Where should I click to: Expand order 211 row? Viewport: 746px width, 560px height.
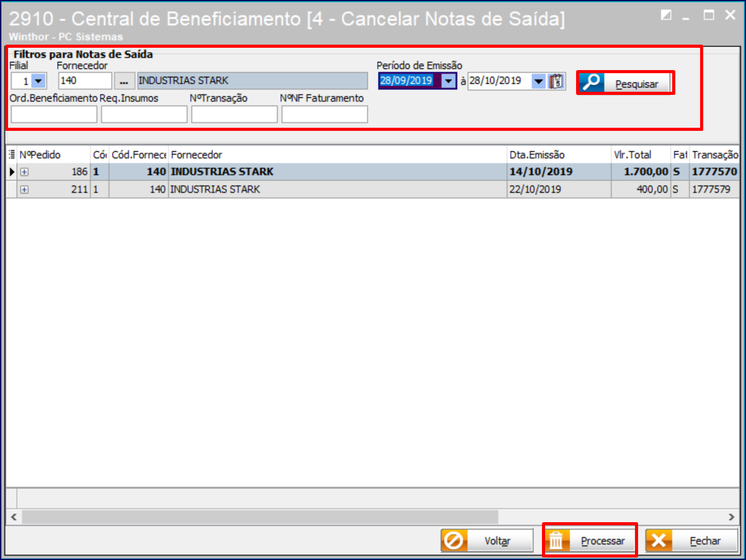coord(24,190)
